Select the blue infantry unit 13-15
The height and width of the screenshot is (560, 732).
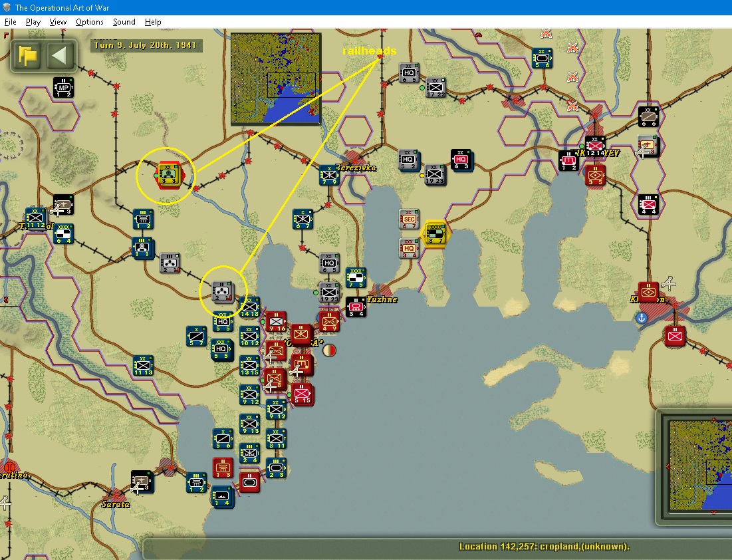click(249, 365)
